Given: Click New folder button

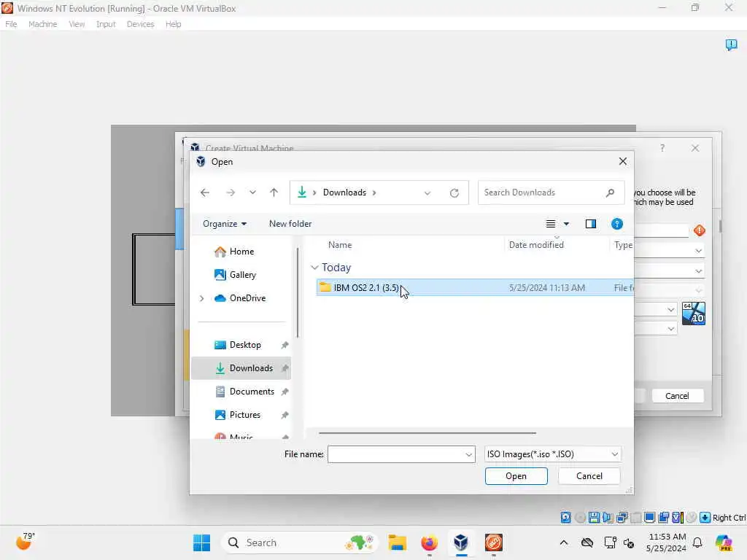Looking at the screenshot, I should [x=290, y=224].
